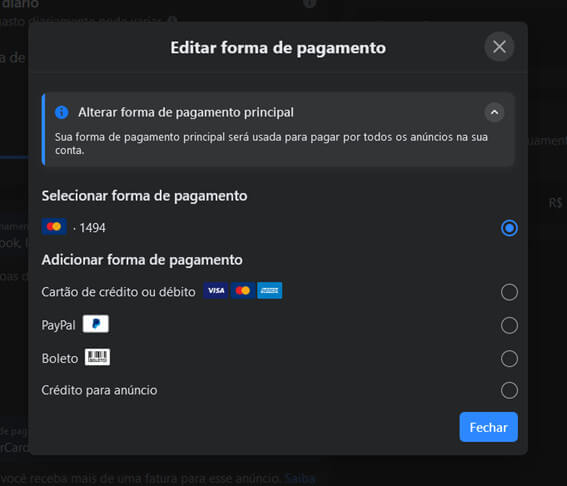
Task: Click the 'Alterar forma de pagamento principal' heading
Action: 186,112
